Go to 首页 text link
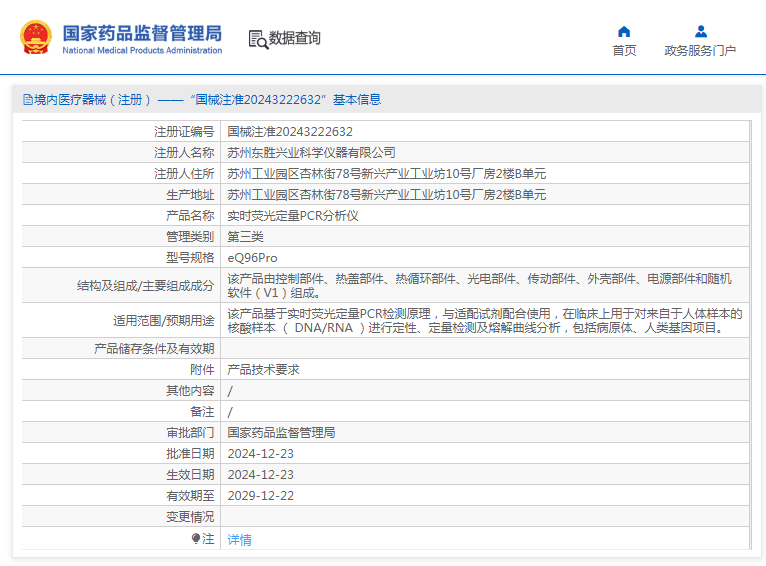The width and height of the screenshot is (766, 566). point(624,51)
